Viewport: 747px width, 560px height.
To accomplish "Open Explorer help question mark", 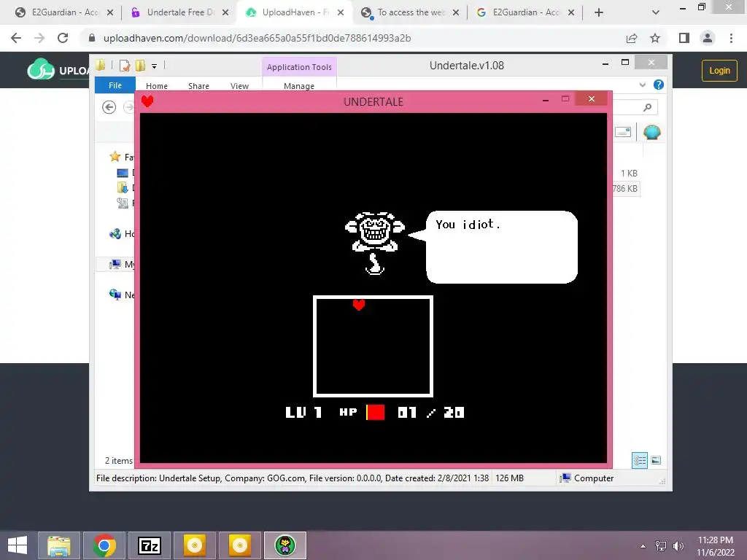I will coord(659,85).
